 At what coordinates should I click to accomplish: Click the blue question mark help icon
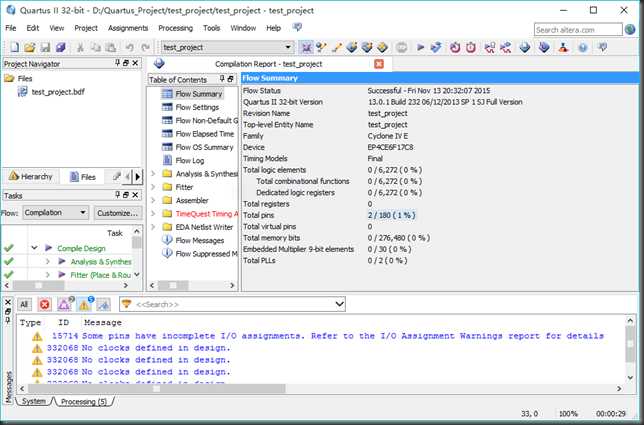click(582, 47)
